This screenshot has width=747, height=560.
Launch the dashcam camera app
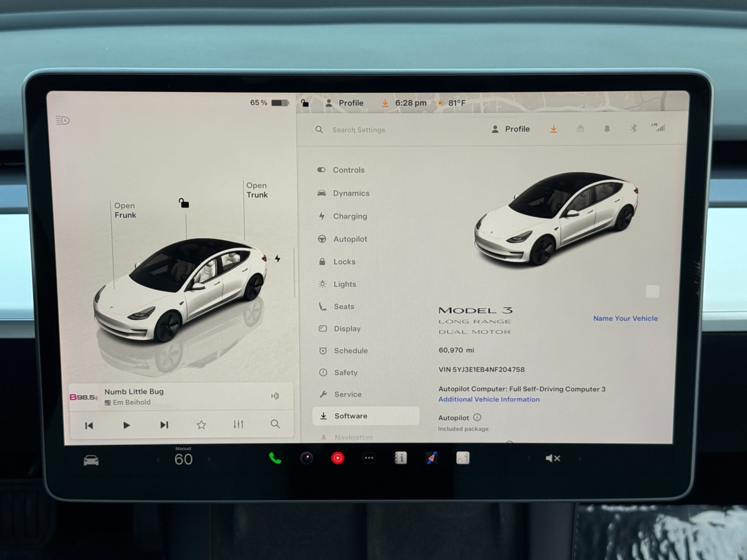306,458
